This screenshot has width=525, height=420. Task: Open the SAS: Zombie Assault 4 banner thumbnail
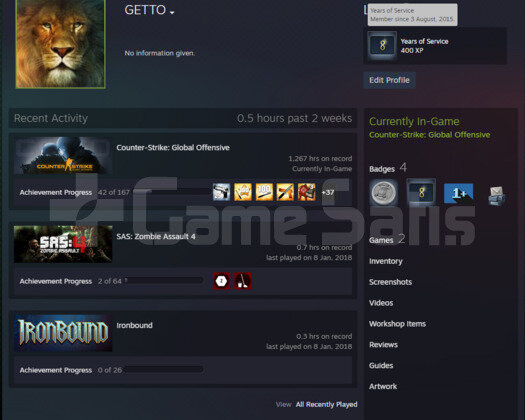[x=63, y=244]
